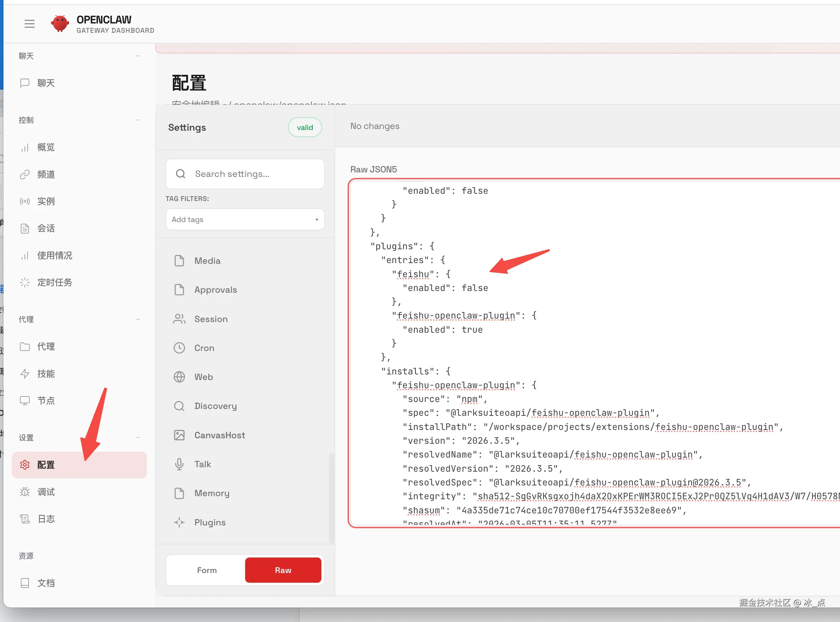840x622 pixels.
Task: Select Memory settings section
Action: (x=212, y=493)
